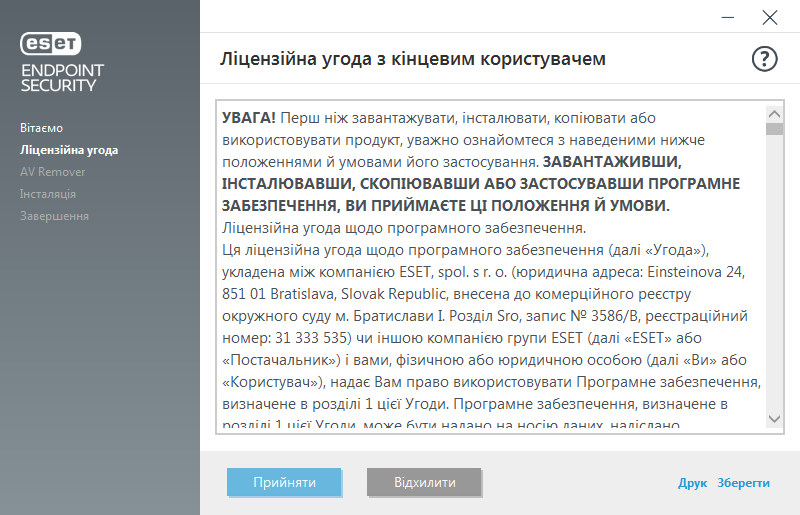Click the text 'номер: 31 333 535'
Viewport: 800px width, 515px height.
click(x=285, y=338)
